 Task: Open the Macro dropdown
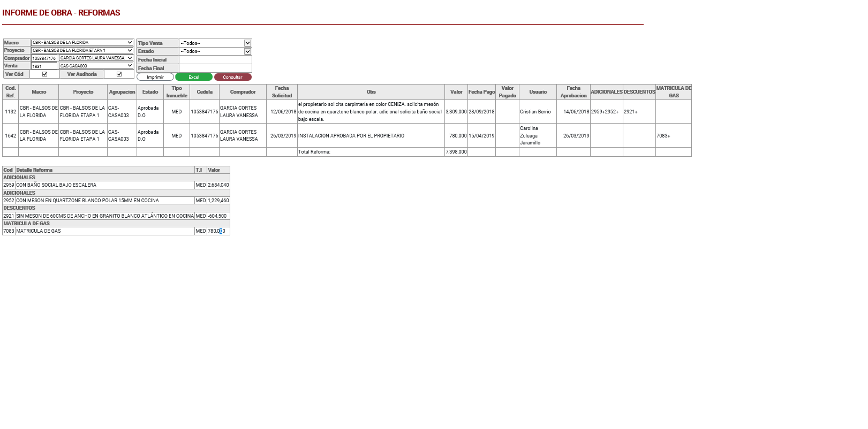coord(82,43)
